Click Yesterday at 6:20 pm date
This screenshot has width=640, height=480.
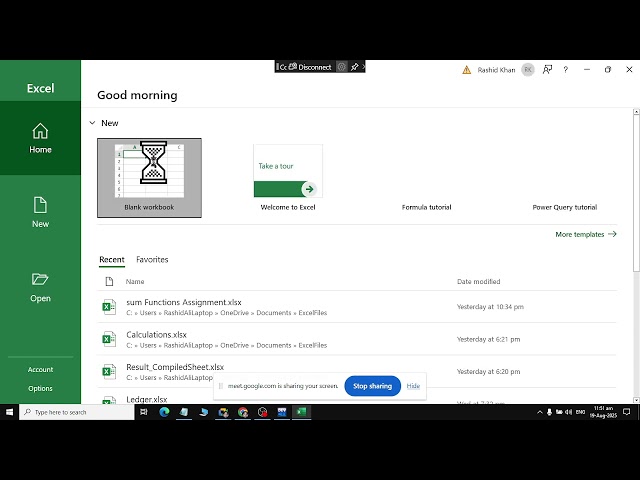point(489,371)
